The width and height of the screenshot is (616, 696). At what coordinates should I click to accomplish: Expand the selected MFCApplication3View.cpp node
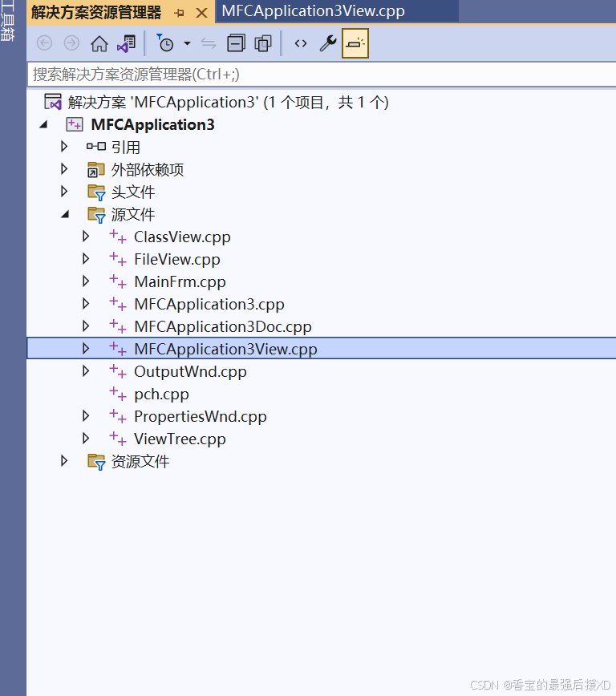coord(86,349)
